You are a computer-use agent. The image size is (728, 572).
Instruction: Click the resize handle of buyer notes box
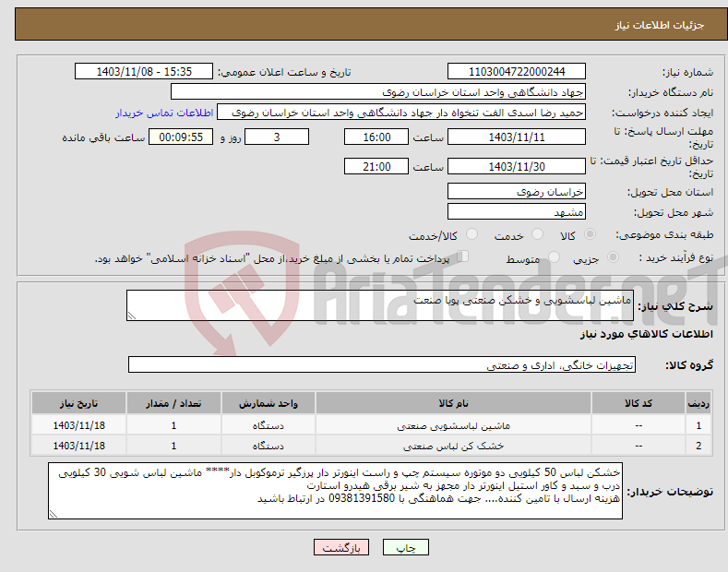coord(54,514)
